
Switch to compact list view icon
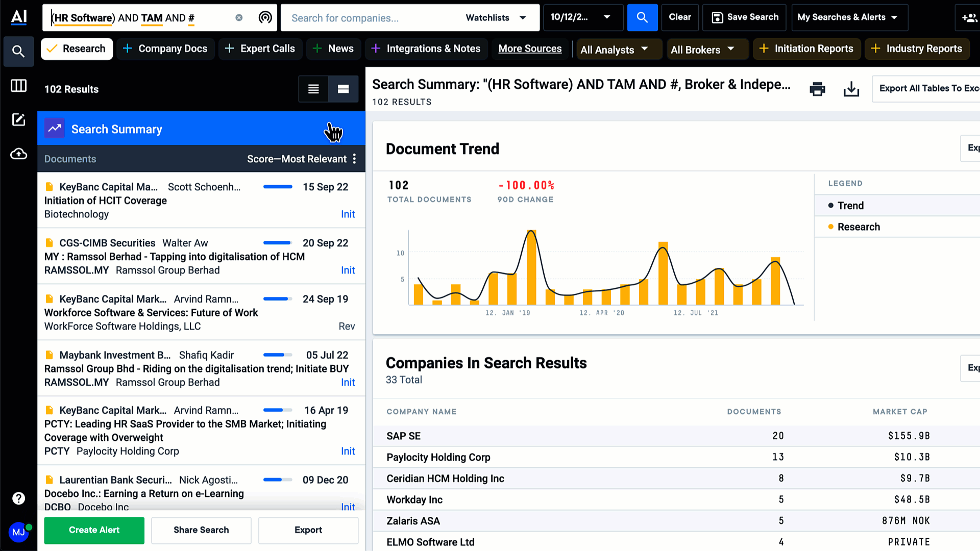coord(313,89)
